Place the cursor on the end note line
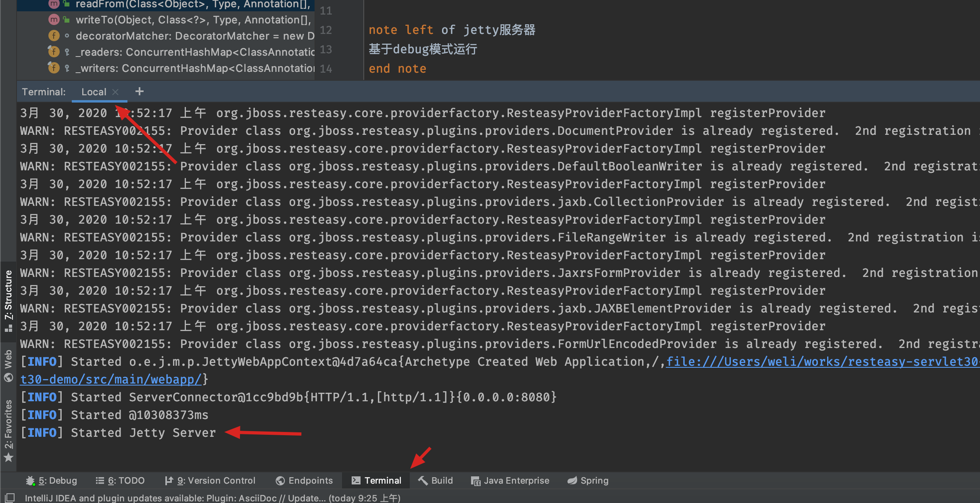The width and height of the screenshot is (980, 503). coord(397,69)
